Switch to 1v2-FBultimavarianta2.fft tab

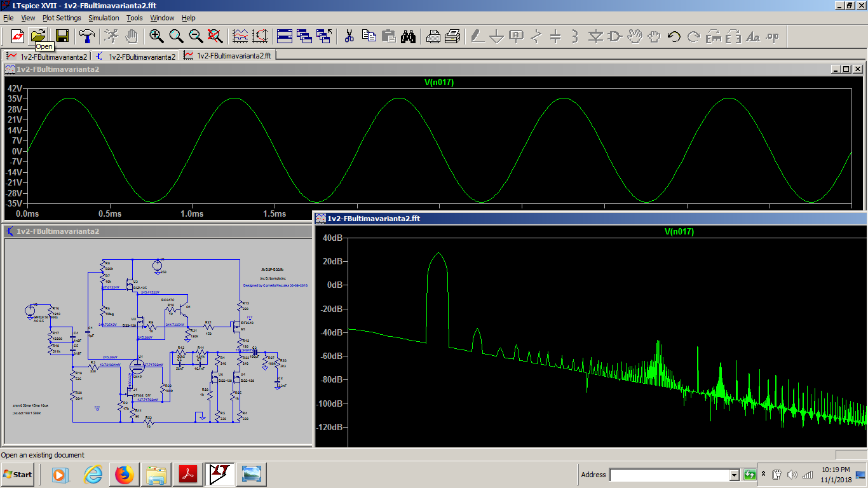click(227, 56)
